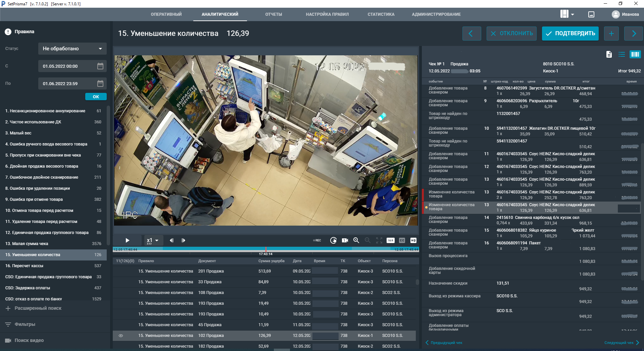Click the red timeline marker at 17:43:14
Screen dimensions: 644x351
266,250
